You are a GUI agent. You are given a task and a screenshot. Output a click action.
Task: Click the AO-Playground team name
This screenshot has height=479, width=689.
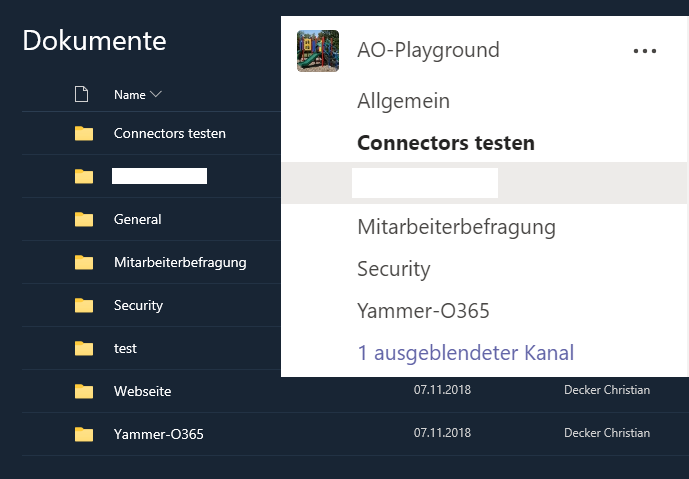[428, 50]
